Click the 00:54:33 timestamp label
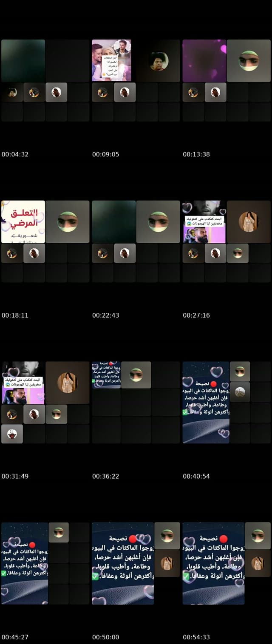The width and height of the screenshot is (272, 644). (196, 637)
